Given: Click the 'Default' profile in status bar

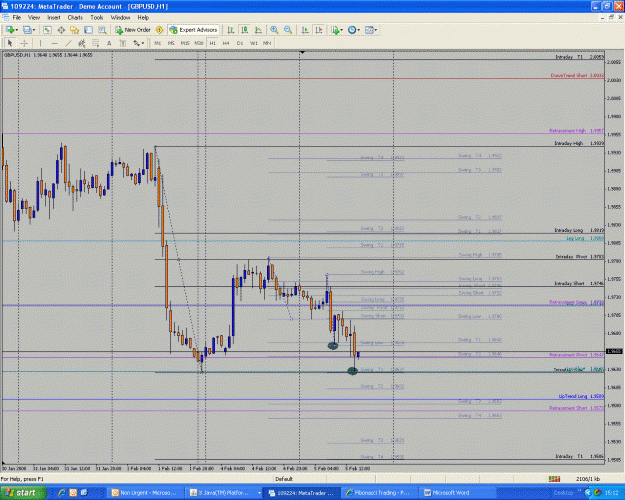Looking at the screenshot, I should 284,479.
